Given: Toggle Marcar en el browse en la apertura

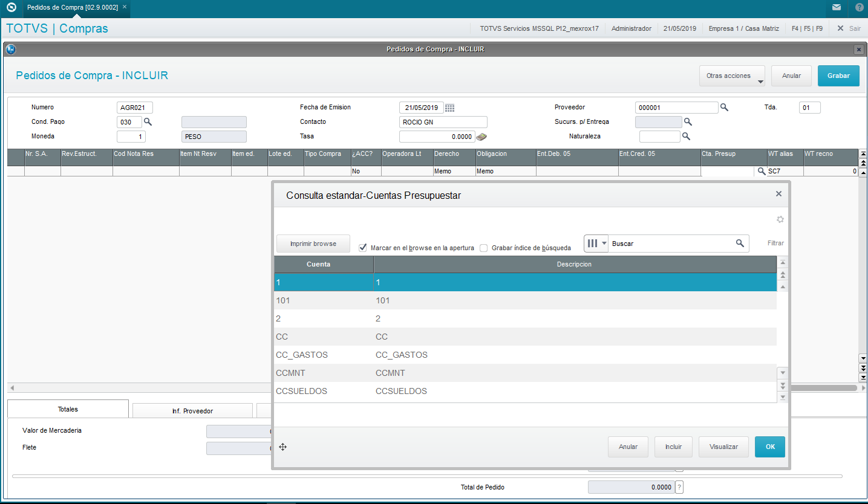Looking at the screenshot, I should (363, 248).
